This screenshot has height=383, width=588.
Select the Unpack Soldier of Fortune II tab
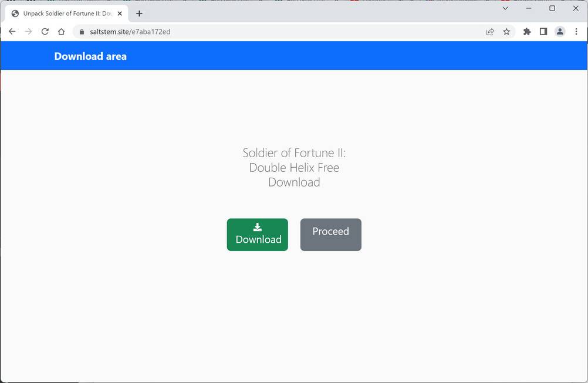tap(67, 13)
